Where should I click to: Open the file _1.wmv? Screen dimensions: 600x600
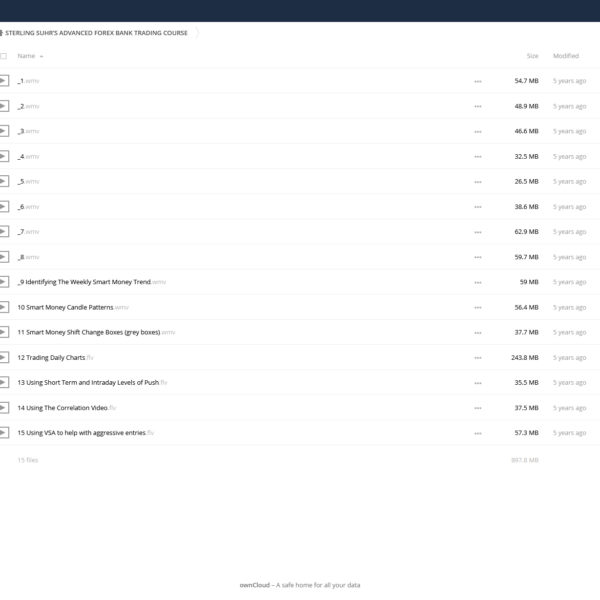click(28, 81)
